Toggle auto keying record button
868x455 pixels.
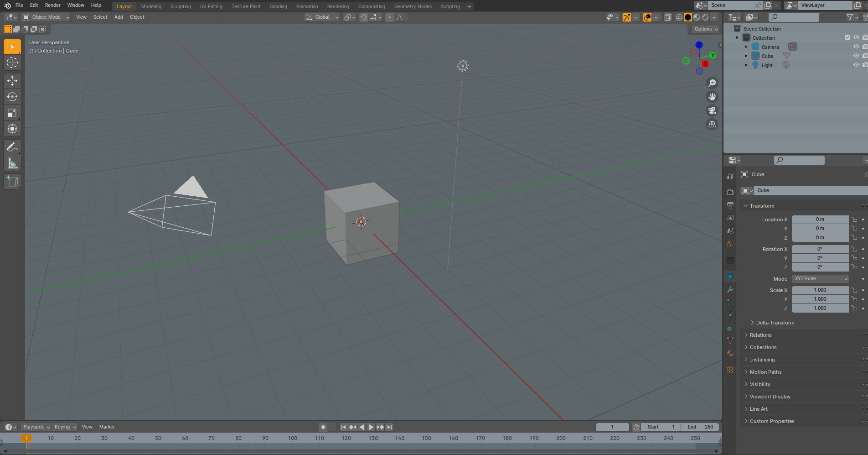(x=323, y=427)
